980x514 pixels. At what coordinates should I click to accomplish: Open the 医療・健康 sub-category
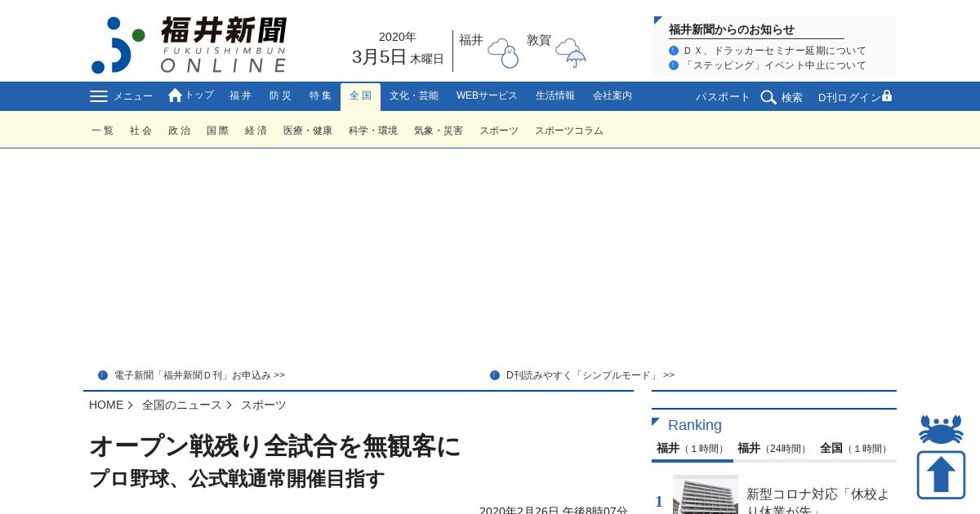coord(308,131)
